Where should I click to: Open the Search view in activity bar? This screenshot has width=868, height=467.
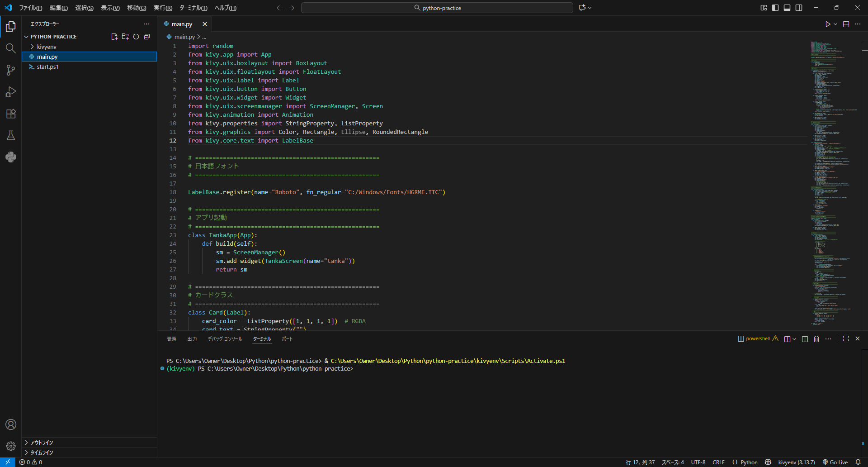click(11, 48)
